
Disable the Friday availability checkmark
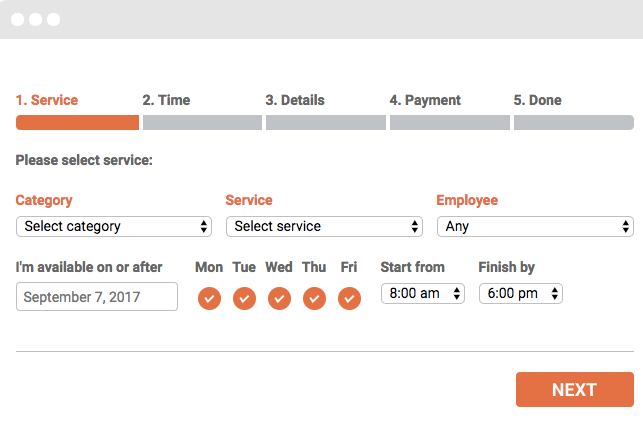point(349,298)
